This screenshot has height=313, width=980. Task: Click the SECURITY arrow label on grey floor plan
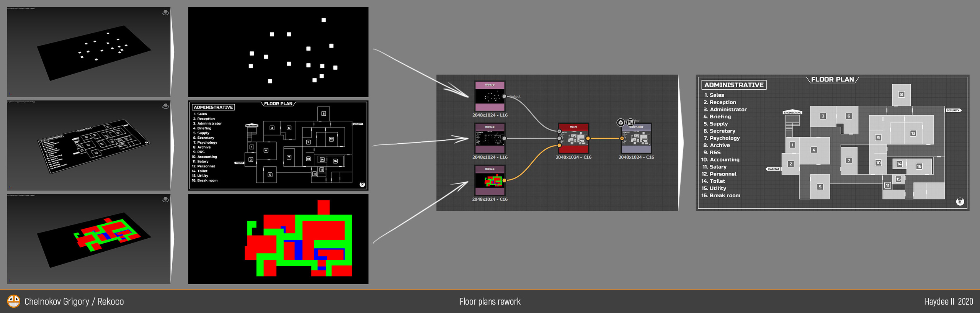tap(953, 110)
